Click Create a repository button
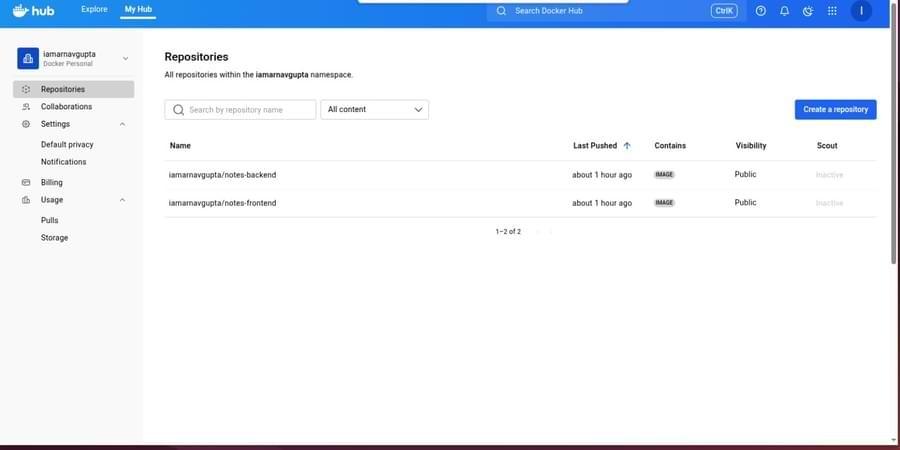The image size is (900, 450). tap(835, 110)
